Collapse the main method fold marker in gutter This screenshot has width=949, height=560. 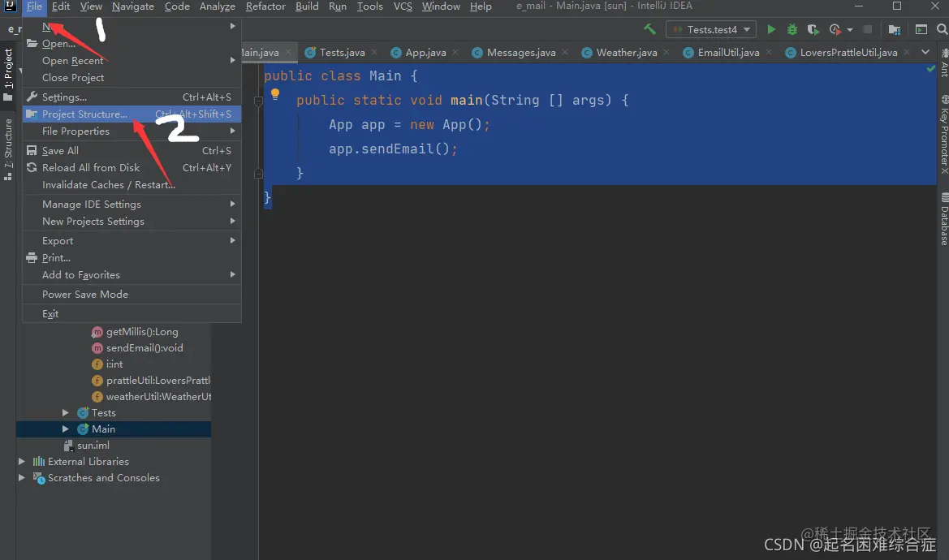(x=258, y=101)
